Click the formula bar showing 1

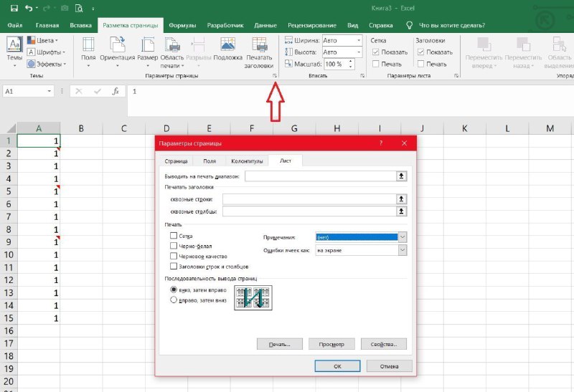pos(349,100)
